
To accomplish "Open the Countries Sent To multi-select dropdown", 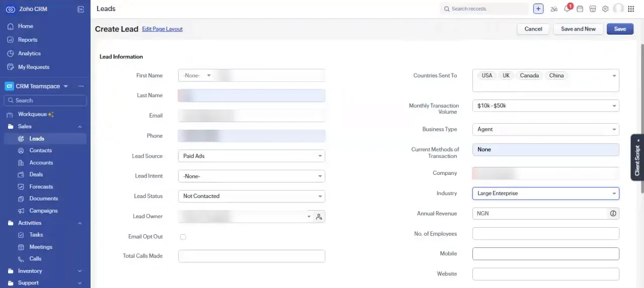I will point(546,80).
